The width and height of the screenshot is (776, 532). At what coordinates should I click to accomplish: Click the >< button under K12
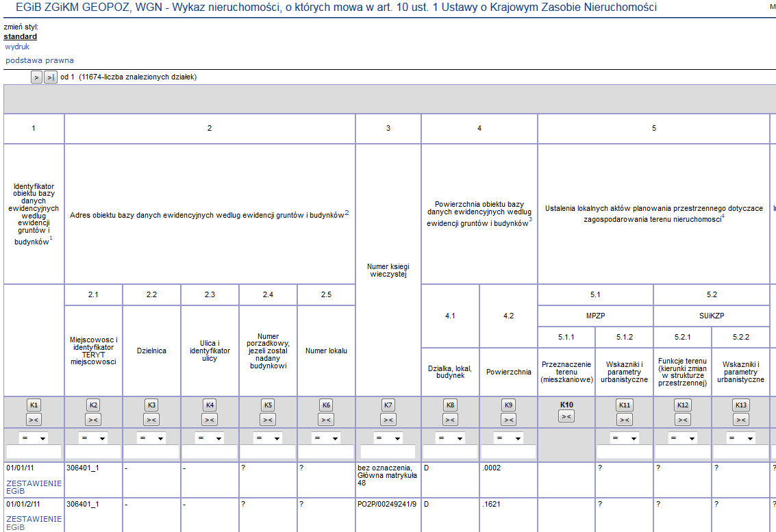(x=683, y=420)
